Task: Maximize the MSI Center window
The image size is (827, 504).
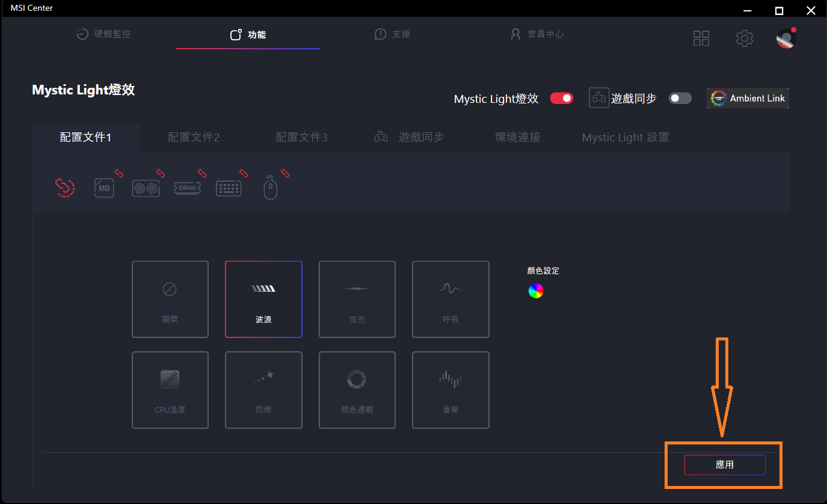Action: tap(779, 10)
